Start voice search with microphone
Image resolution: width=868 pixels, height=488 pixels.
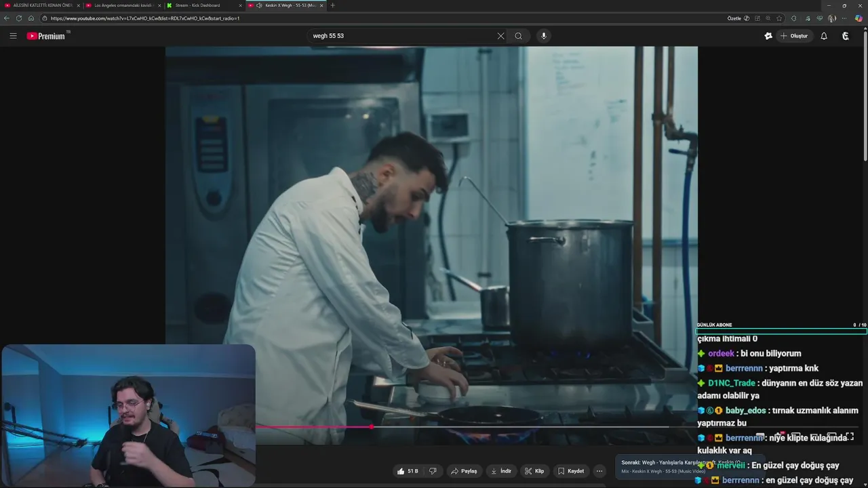[x=543, y=36]
